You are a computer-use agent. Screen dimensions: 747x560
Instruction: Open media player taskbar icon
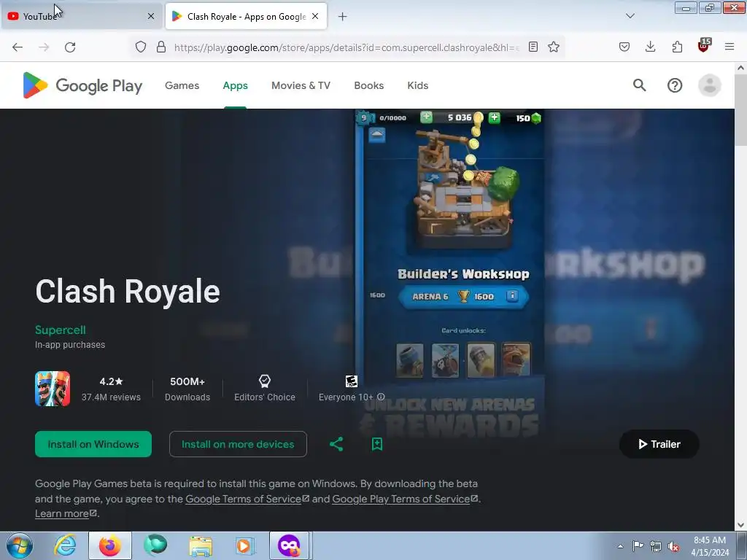(245, 545)
